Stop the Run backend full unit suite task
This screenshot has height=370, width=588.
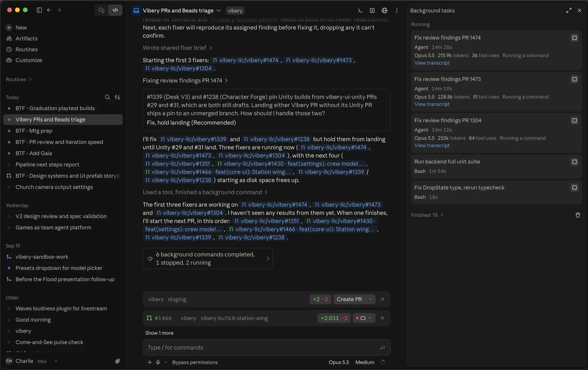tap(574, 162)
